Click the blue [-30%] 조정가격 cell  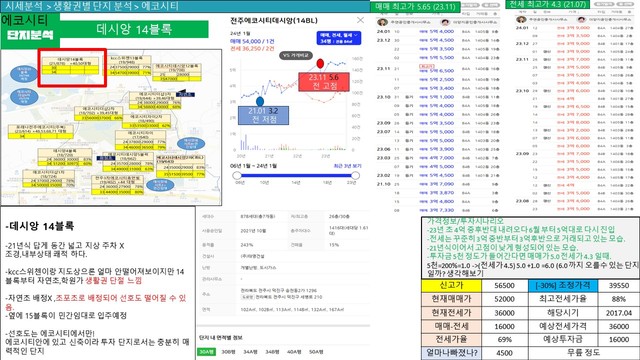tap(563, 285)
